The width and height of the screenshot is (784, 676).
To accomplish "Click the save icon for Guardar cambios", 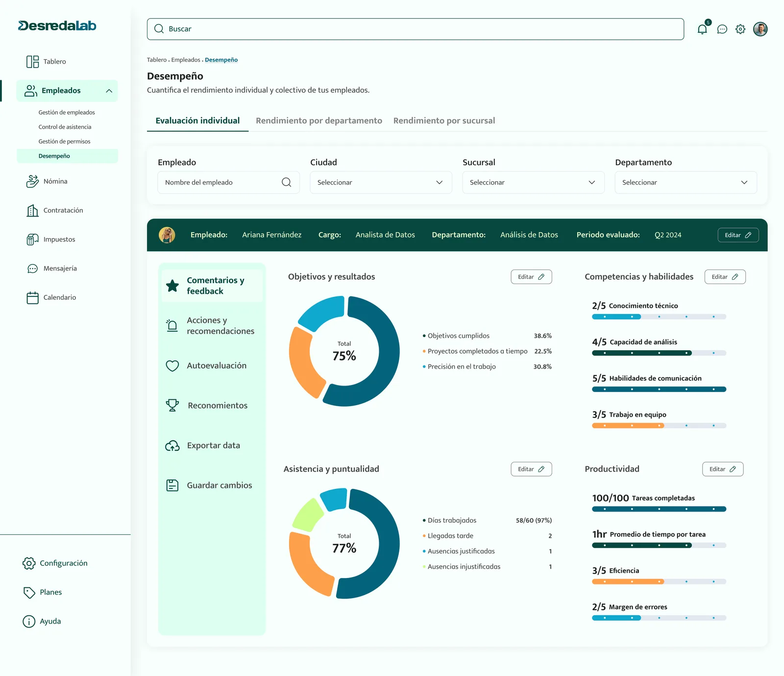I will coord(172,485).
